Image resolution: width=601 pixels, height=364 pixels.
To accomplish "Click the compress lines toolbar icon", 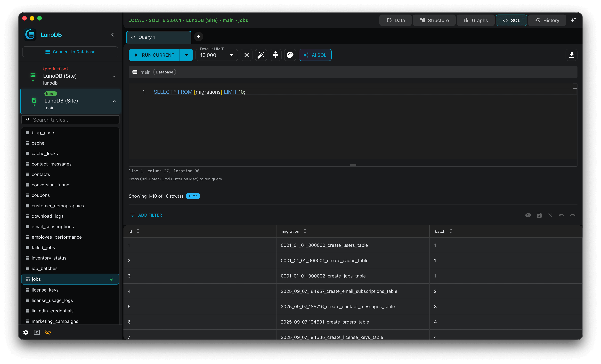I will coord(275,55).
